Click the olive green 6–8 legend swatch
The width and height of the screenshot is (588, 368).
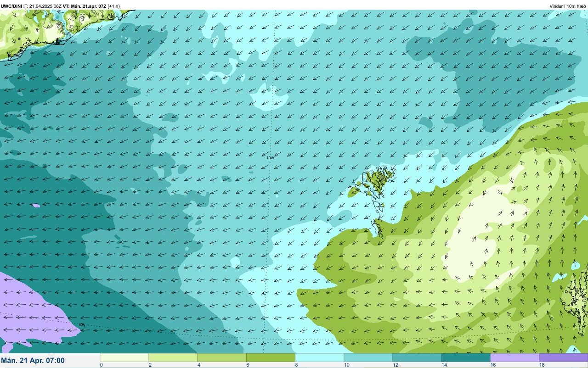pos(271,357)
